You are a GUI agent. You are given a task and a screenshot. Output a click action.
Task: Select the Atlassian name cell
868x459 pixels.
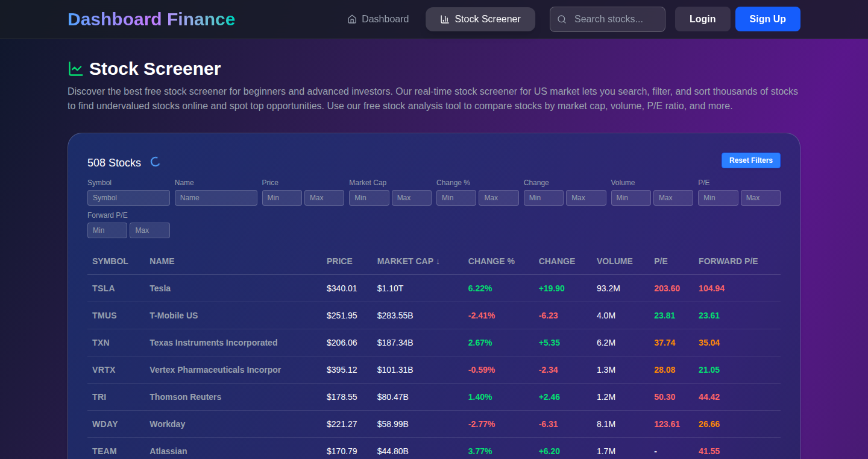(168, 451)
